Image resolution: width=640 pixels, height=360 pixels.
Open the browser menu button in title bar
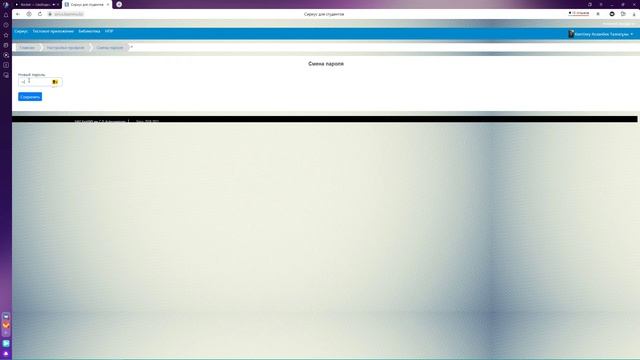pos(601,4)
